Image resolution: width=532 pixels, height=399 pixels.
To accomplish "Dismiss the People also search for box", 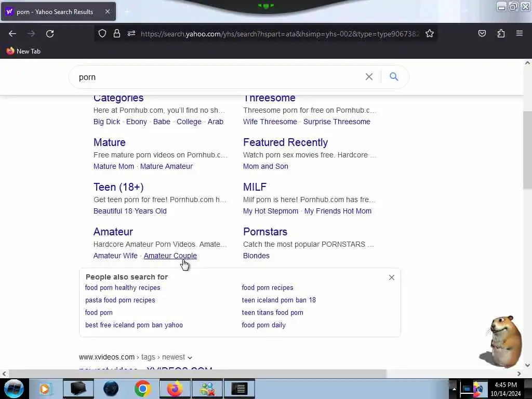I will [x=392, y=277].
